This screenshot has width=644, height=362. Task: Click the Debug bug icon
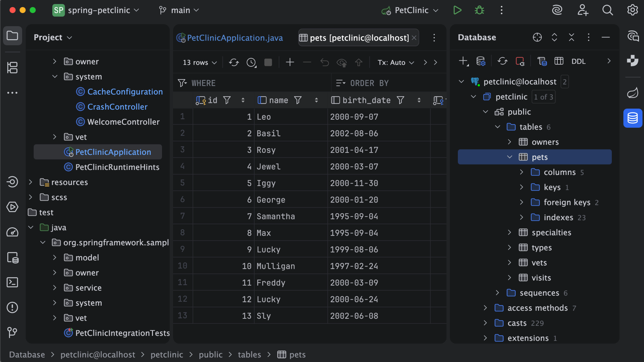pos(479,10)
